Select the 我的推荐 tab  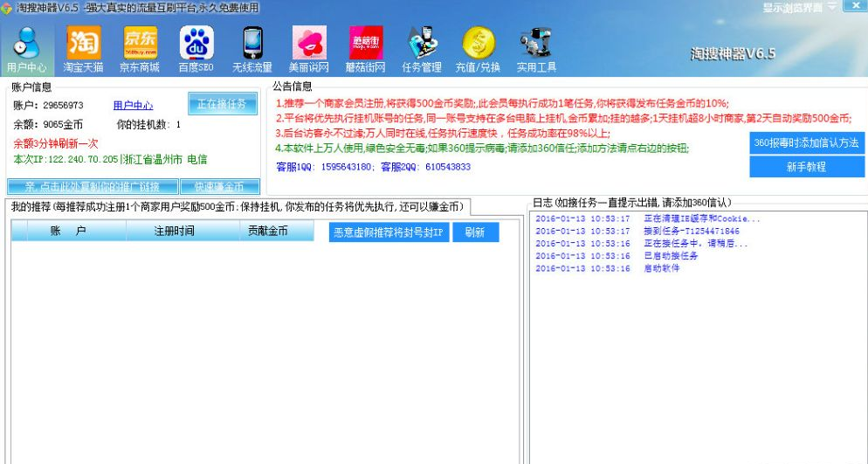pyautogui.click(x=236, y=207)
